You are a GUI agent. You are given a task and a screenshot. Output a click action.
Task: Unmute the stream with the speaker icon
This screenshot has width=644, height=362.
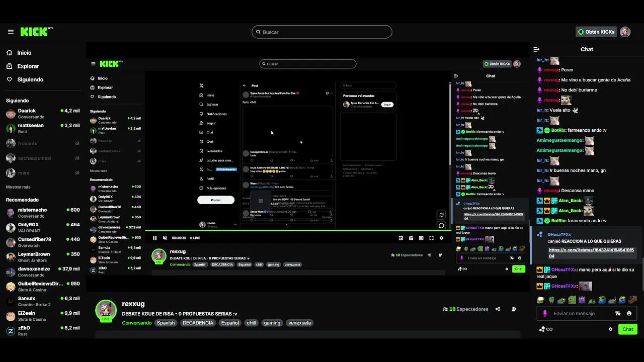[165, 238]
